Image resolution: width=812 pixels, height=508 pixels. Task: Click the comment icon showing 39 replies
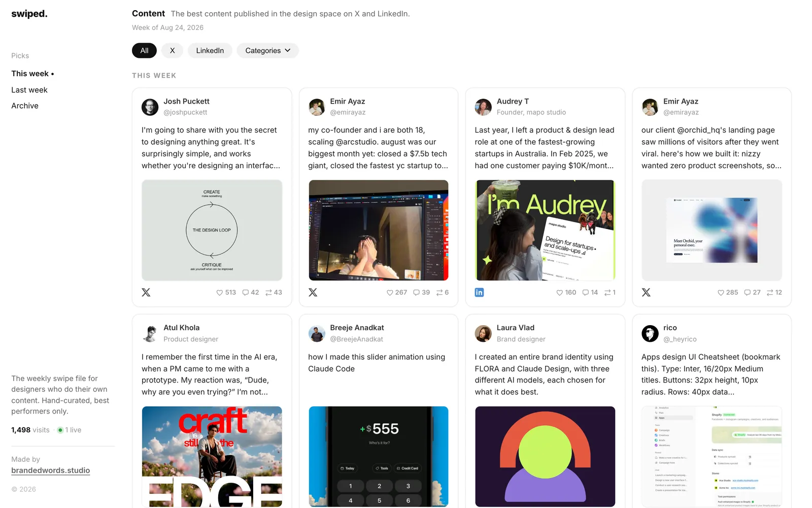[416, 293]
